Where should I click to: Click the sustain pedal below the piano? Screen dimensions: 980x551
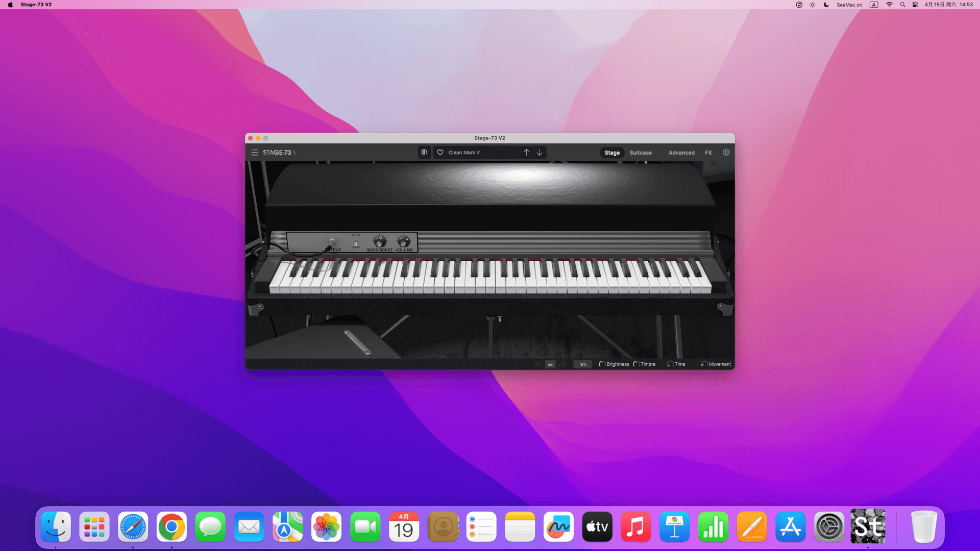pos(357,342)
